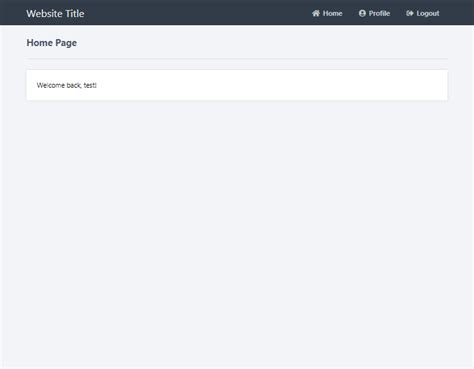This screenshot has height=369, width=474.
Task: Open the Home navigation link
Action: (327, 13)
